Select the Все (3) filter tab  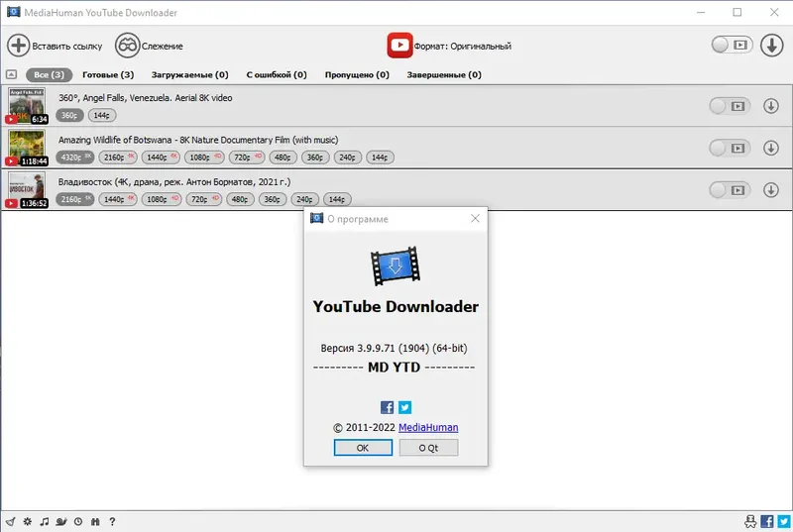(x=49, y=74)
